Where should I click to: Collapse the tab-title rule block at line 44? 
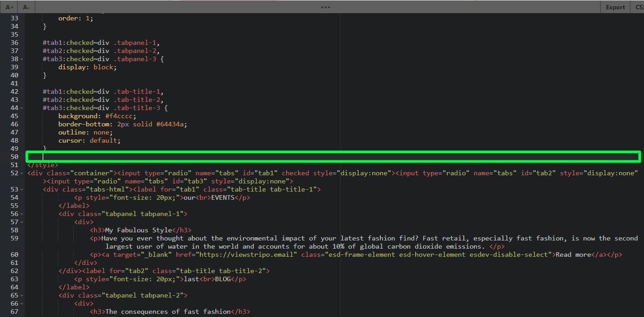(21, 107)
